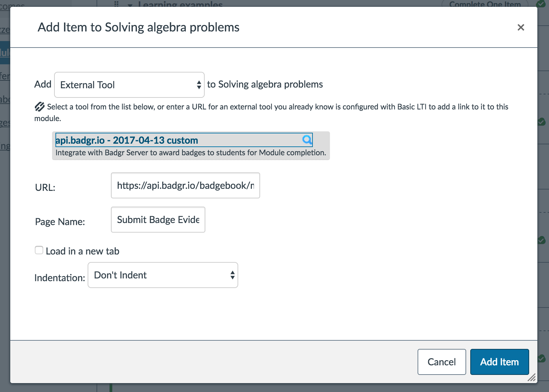549x392 pixels.
Task: Click the Learning examples module title
Action: [x=180, y=4]
